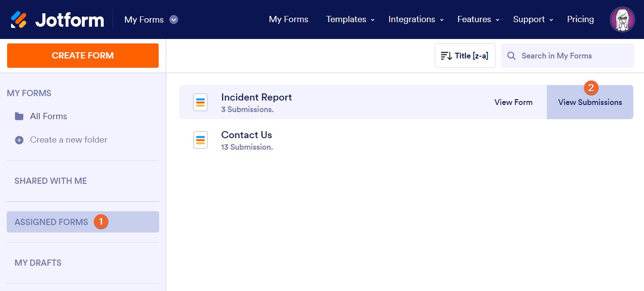644x291 pixels.
Task: Click the sort order icon
Action: 446,56
